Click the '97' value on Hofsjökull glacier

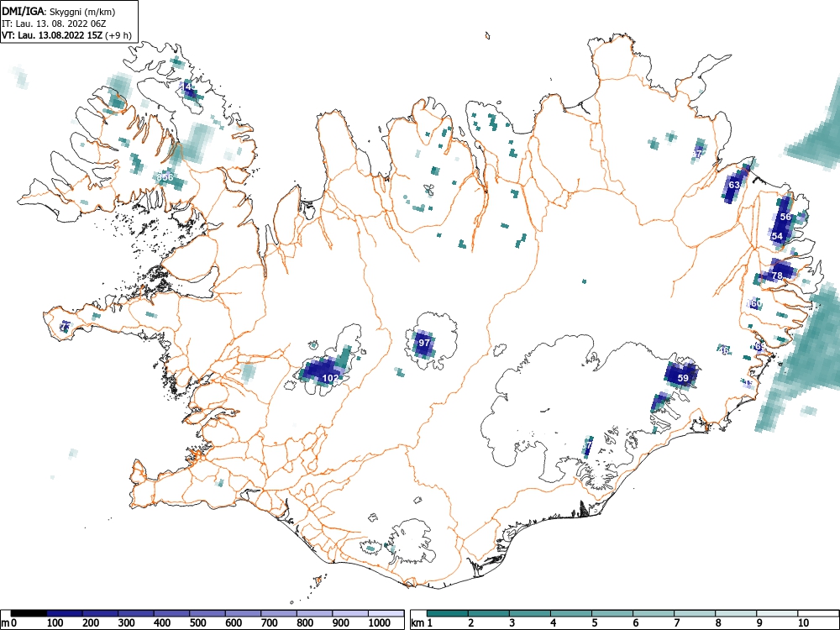coord(423,343)
